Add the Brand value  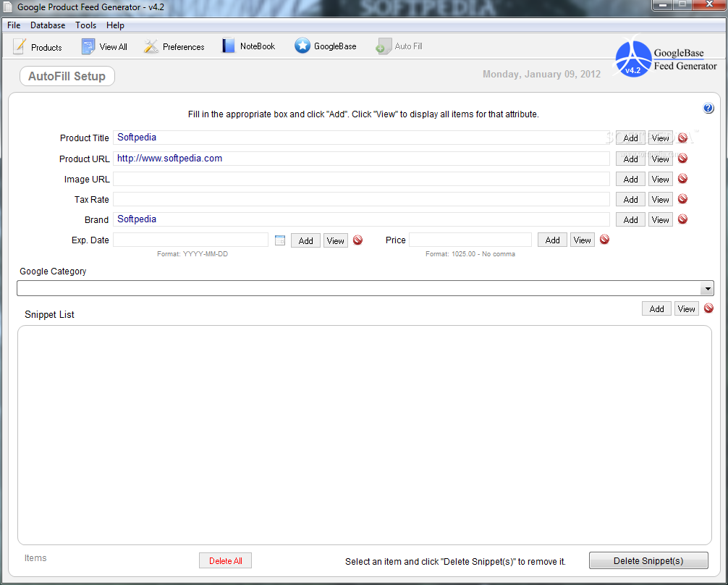(x=630, y=220)
